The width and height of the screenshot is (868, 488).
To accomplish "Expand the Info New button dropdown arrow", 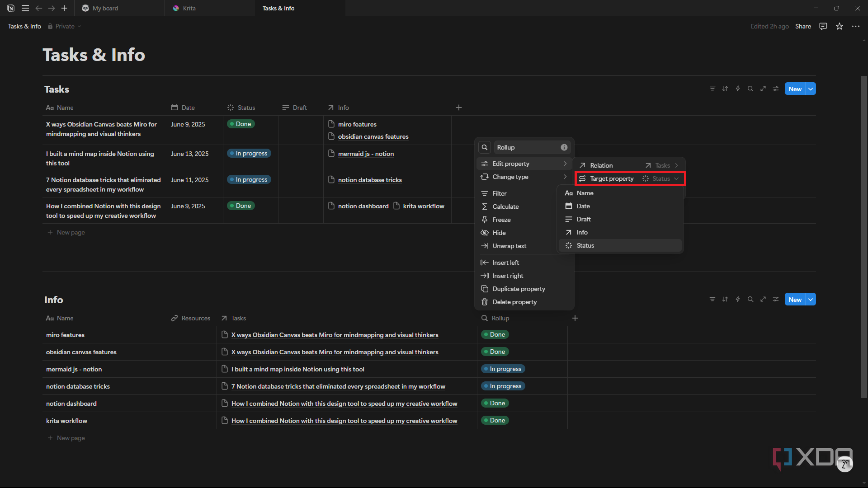I will pyautogui.click(x=811, y=300).
